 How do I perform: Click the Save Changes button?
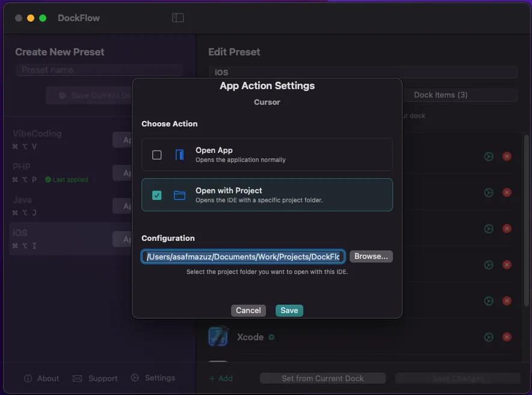tap(458, 378)
